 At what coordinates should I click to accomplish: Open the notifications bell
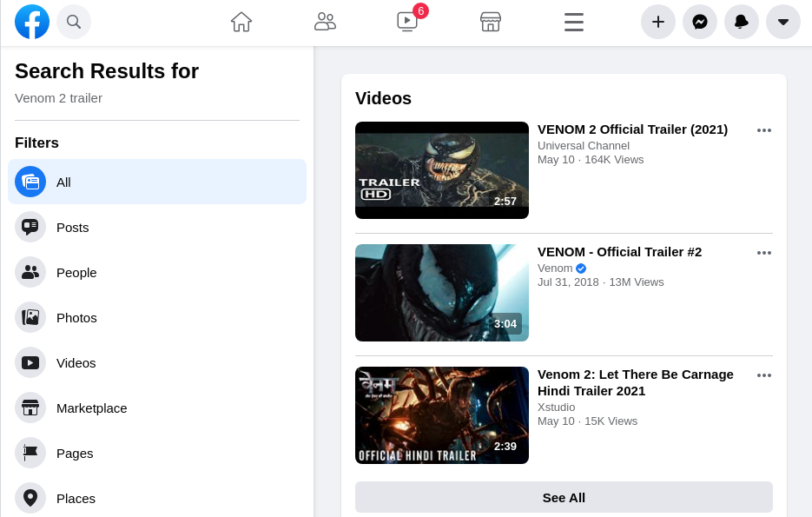click(x=742, y=22)
